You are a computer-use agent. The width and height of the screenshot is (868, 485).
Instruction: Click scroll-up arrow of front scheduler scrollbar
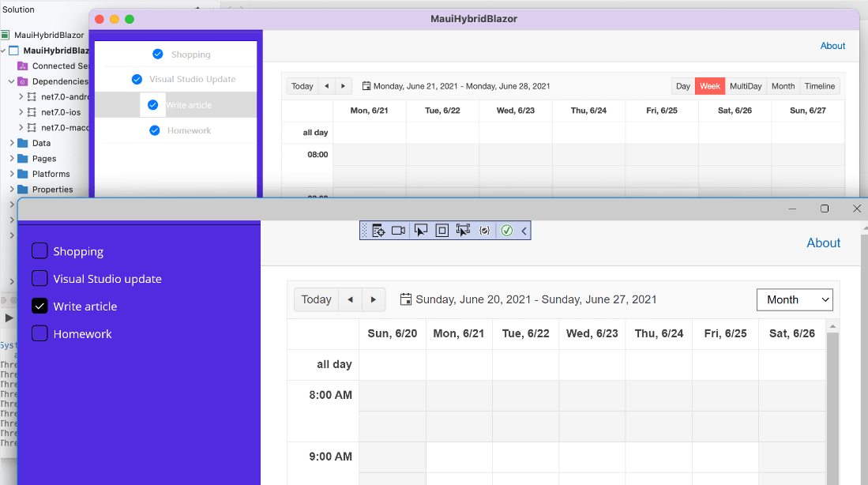(x=832, y=326)
